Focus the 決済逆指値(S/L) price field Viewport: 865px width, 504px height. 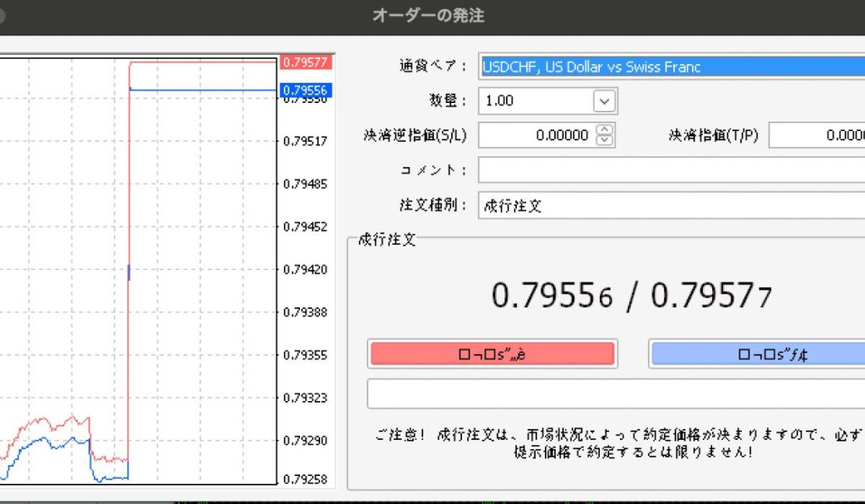pyautogui.click(x=536, y=135)
